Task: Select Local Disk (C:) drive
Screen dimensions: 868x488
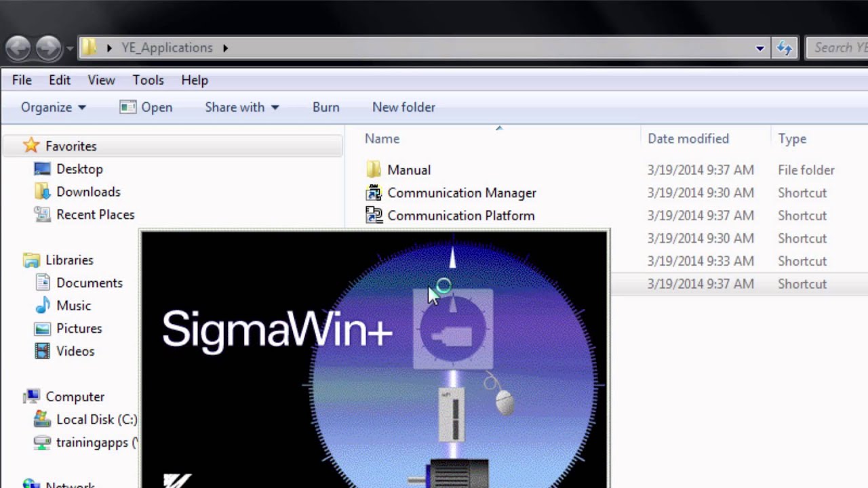Action: pos(96,420)
